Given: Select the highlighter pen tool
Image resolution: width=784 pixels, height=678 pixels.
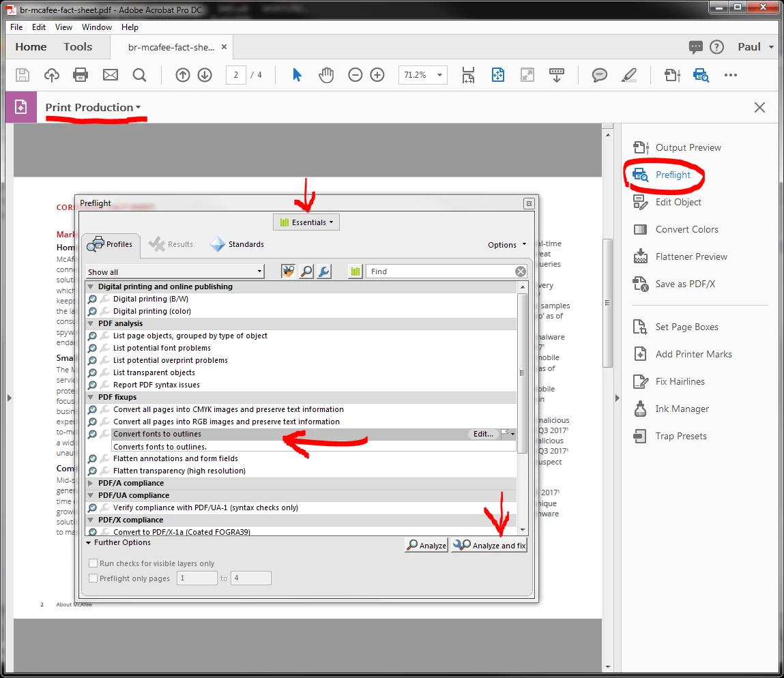Looking at the screenshot, I should pos(628,75).
